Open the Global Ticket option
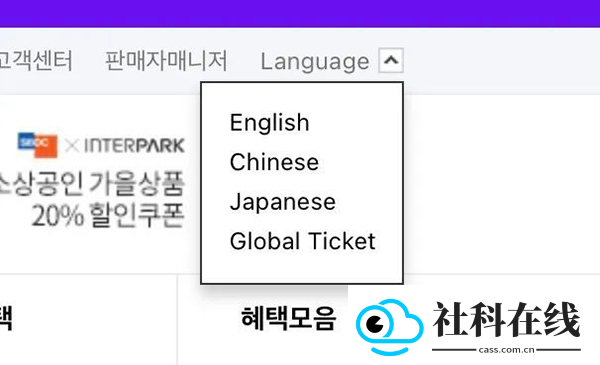Viewport: 600px width, 365px height. (302, 241)
